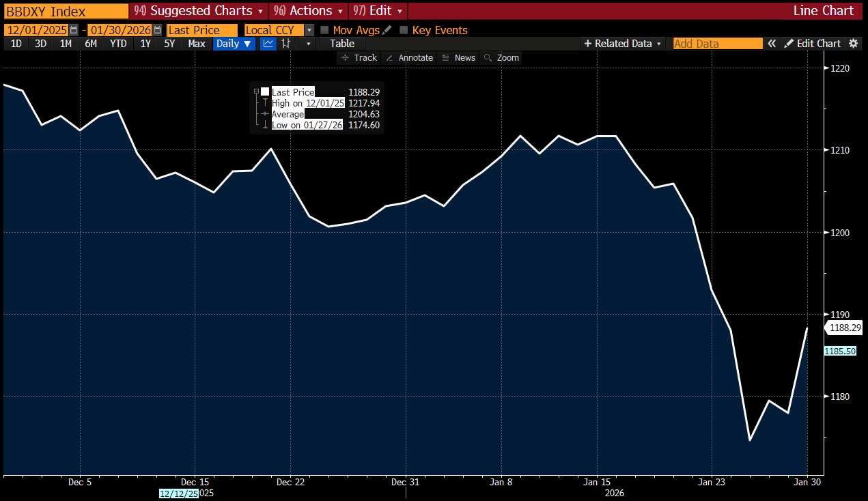Click the white Last Price color swatch

click(265, 91)
